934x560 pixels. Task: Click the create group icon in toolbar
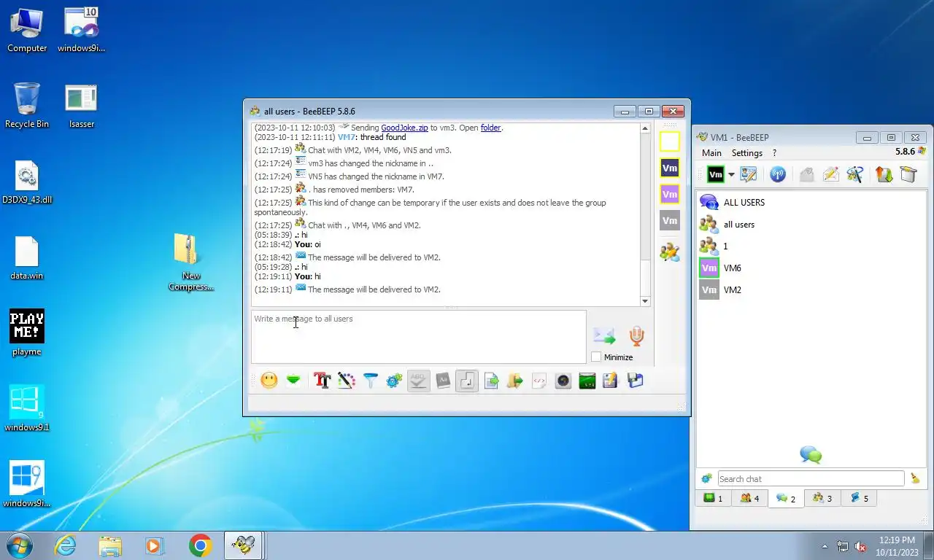tap(854, 174)
